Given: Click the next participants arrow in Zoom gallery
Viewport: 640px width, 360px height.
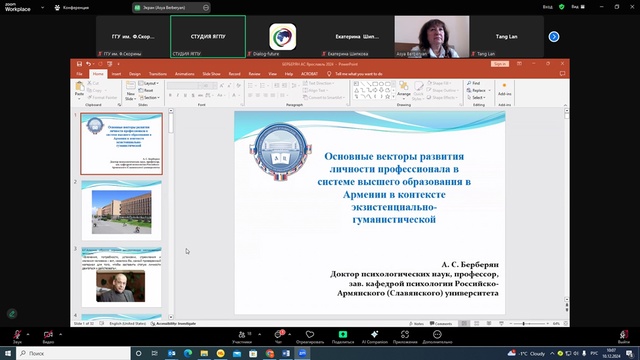Looking at the screenshot, I should click(554, 37).
